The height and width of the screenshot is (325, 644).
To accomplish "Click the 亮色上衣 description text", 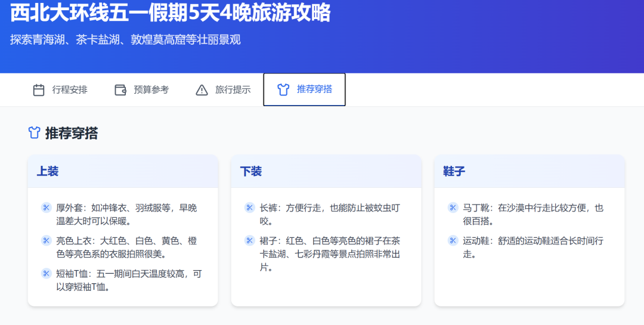I will click(x=126, y=247).
